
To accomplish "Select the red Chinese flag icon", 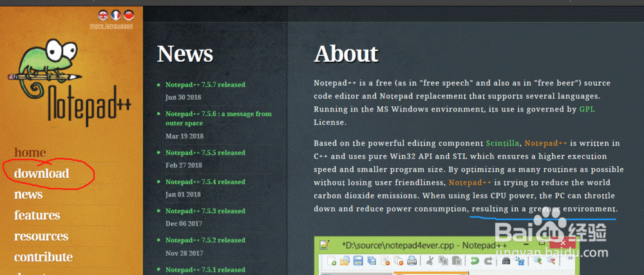I will 129,15.
